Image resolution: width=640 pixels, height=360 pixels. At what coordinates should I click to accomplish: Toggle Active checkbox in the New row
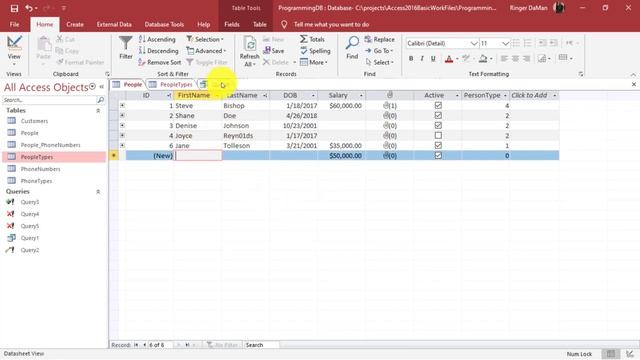438,156
